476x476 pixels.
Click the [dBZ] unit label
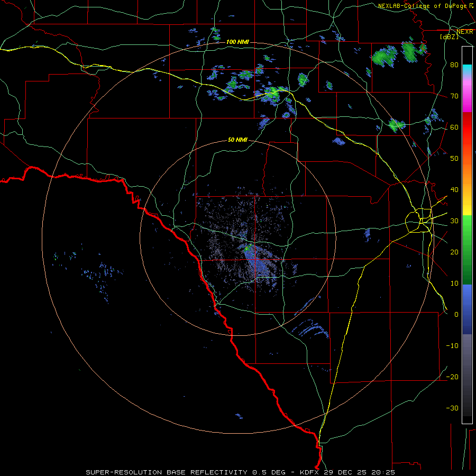[x=449, y=36]
